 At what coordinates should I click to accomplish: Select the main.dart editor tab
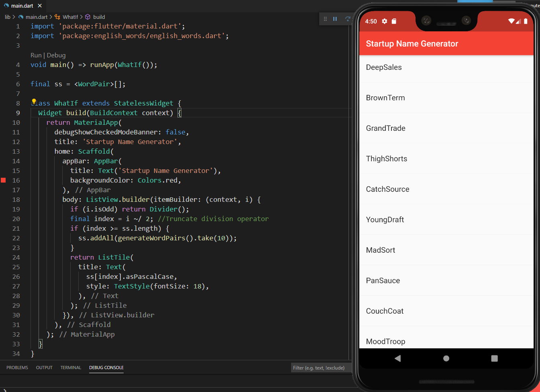[22, 6]
